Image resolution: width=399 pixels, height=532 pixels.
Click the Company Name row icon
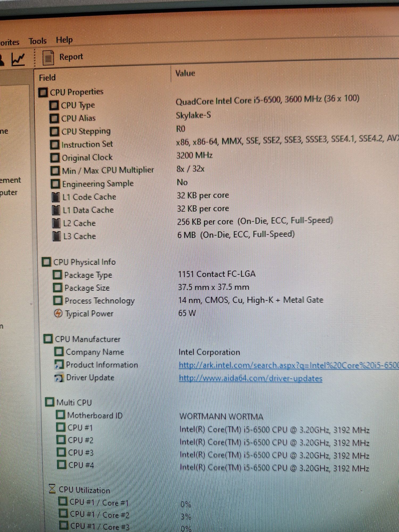(x=59, y=352)
